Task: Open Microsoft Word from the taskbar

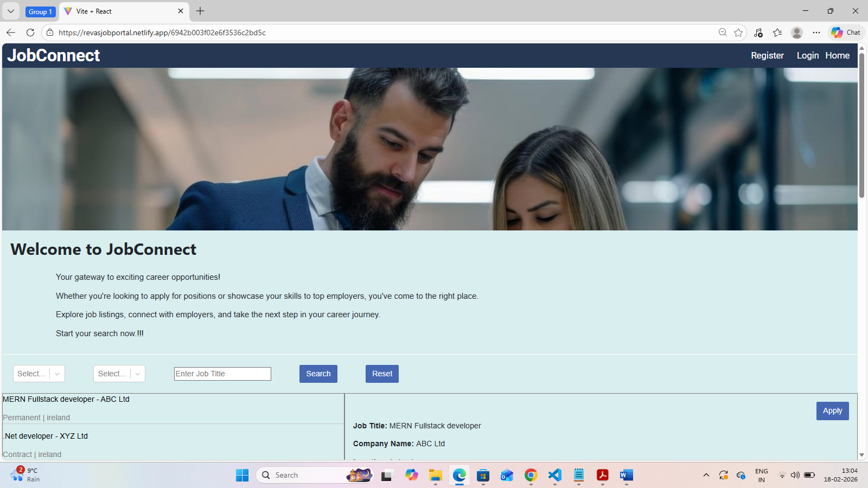Action: click(626, 475)
